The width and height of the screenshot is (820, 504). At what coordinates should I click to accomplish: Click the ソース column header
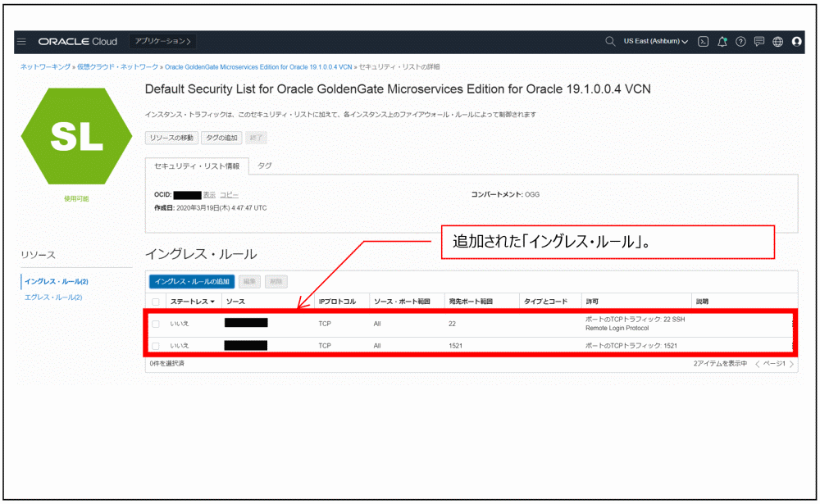[235, 302]
